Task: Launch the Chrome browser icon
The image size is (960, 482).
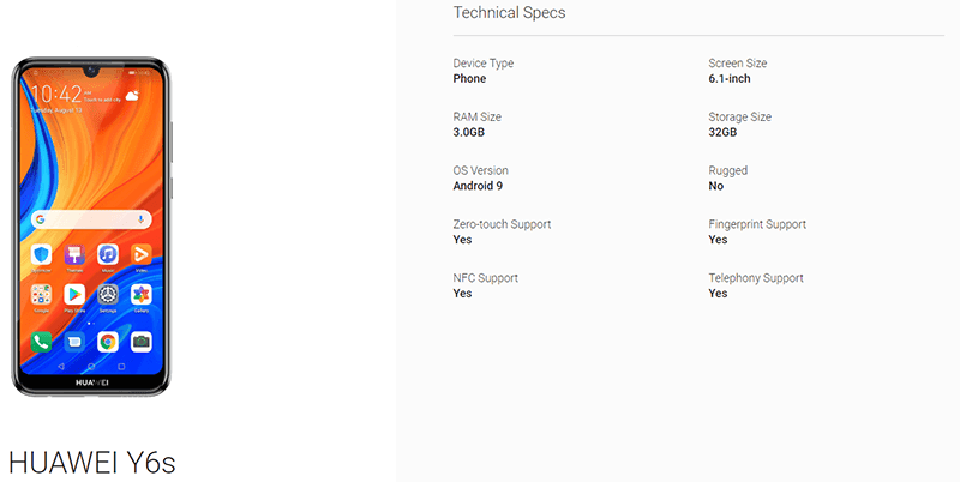Action: pyautogui.click(x=108, y=342)
